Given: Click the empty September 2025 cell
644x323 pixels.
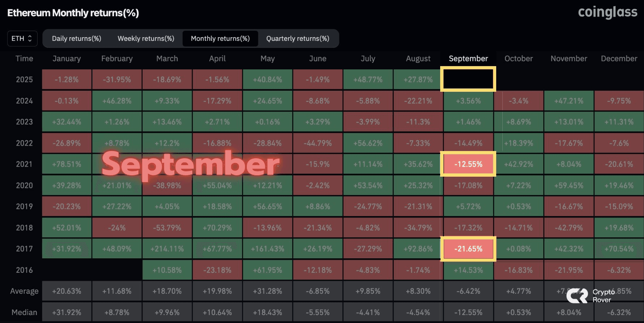Looking at the screenshot, I should click(x=468, y=79).
